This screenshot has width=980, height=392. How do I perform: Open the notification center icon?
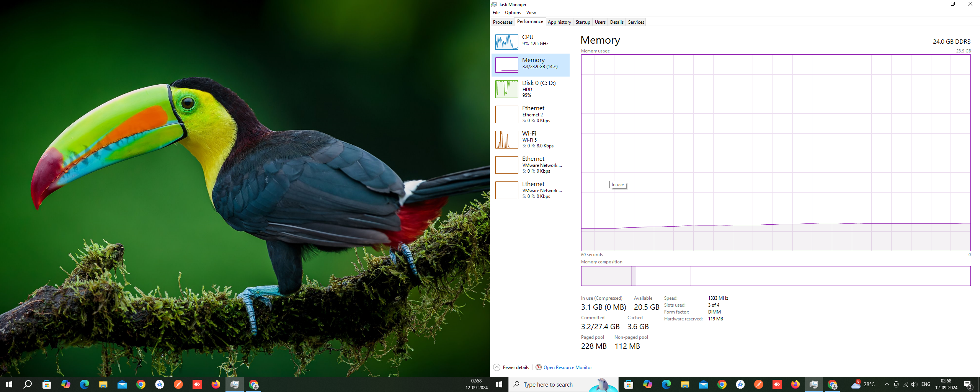click(968, 384)
